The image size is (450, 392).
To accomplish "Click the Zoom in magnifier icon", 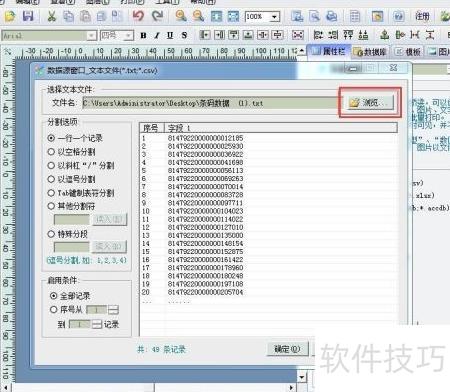I will [181, 16].
